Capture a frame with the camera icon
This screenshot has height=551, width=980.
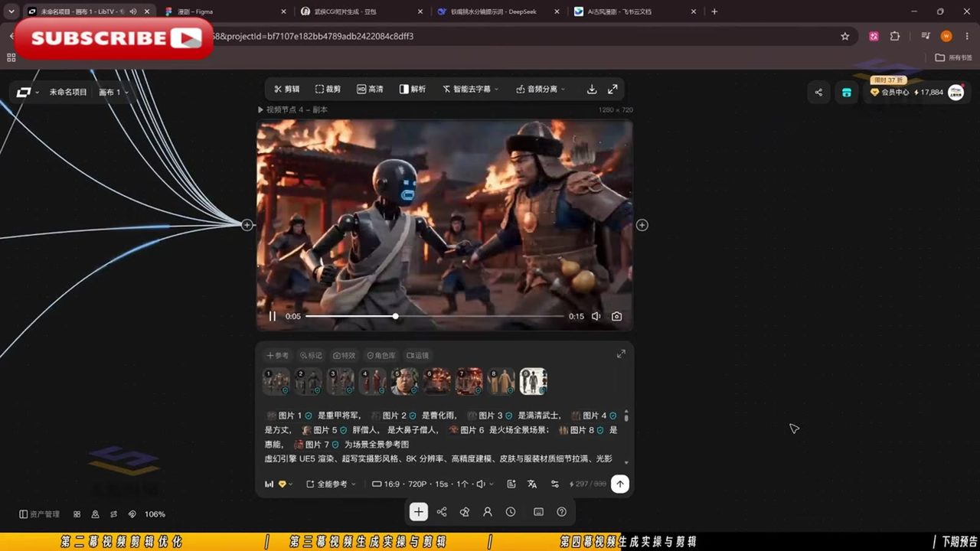[616, 316]
